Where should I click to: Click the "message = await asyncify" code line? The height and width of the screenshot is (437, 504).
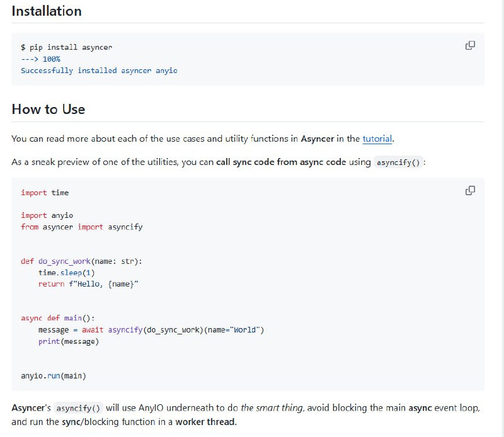(x=151, y=330)
